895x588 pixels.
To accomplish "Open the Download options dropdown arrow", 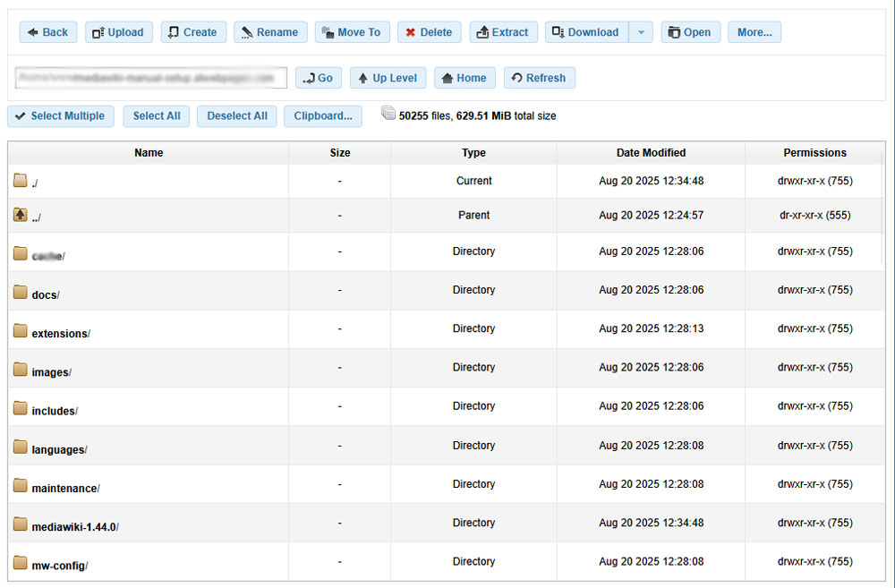I will click(x=641, y=31).
